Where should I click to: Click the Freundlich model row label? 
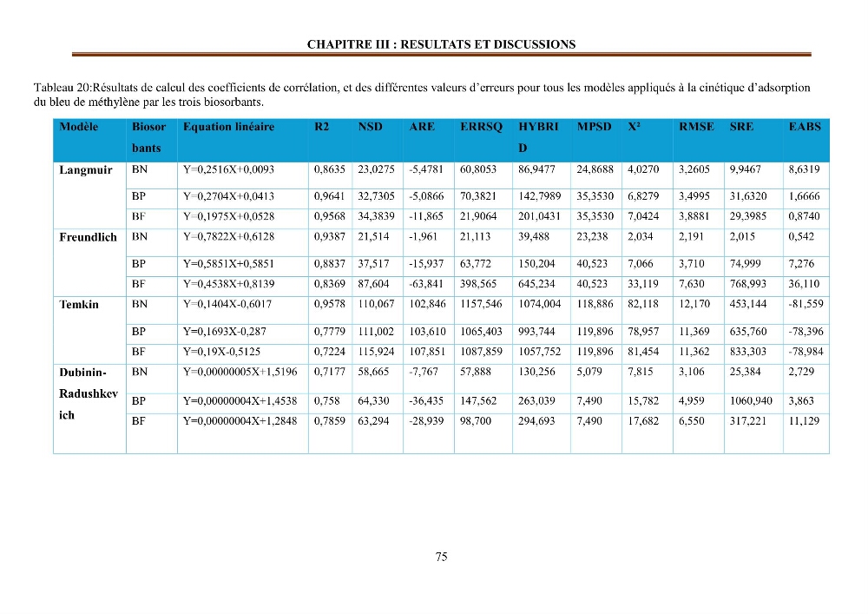pos(88,237)
